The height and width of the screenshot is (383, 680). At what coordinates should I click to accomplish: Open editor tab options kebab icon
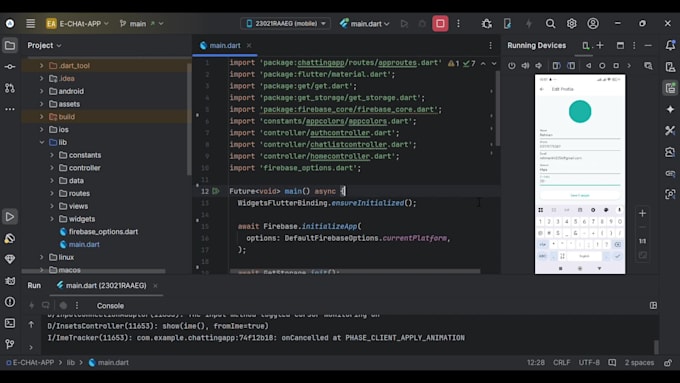pos(490,46)
